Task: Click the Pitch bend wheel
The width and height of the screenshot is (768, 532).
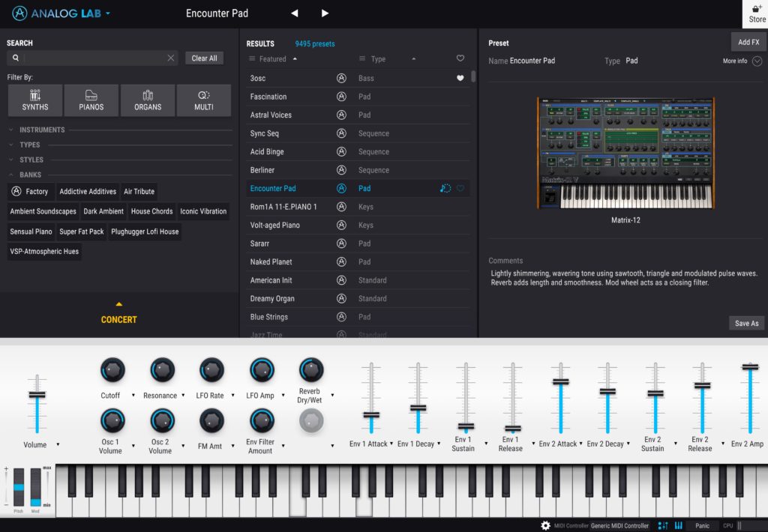Action: 19,487
